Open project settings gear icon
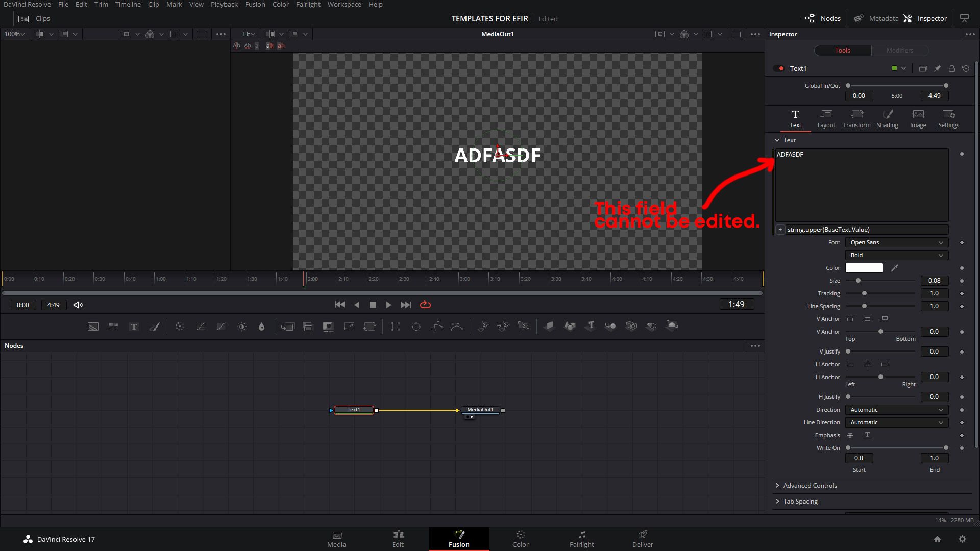The height and width of the screenshot is (551, 980). [x=962, y=539]
